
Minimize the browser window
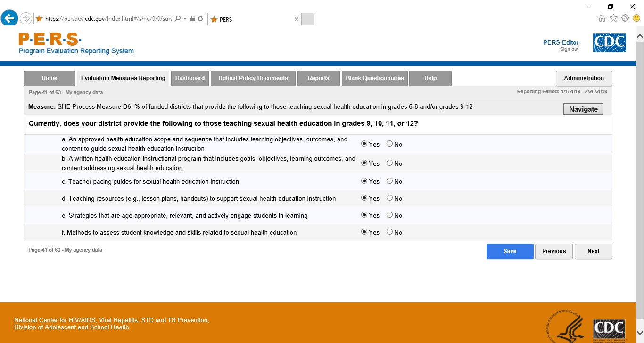[x=589, y=6]
